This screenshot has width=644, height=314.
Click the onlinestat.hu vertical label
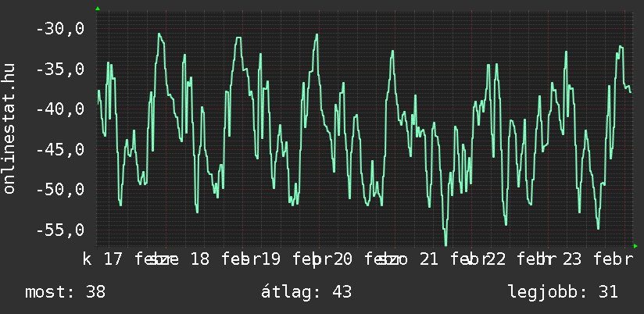point(10,129)
